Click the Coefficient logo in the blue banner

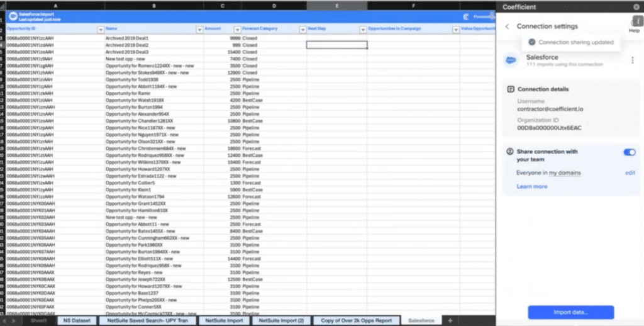click(466, 17)
